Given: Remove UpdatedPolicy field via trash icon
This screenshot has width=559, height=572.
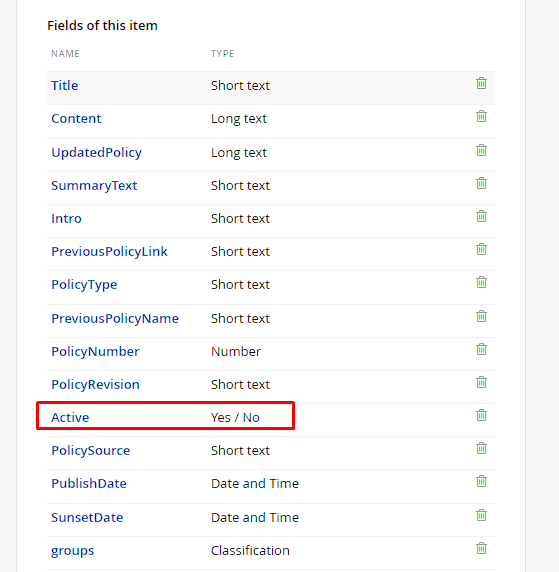Looking at the screenshot, I should 481,150.
